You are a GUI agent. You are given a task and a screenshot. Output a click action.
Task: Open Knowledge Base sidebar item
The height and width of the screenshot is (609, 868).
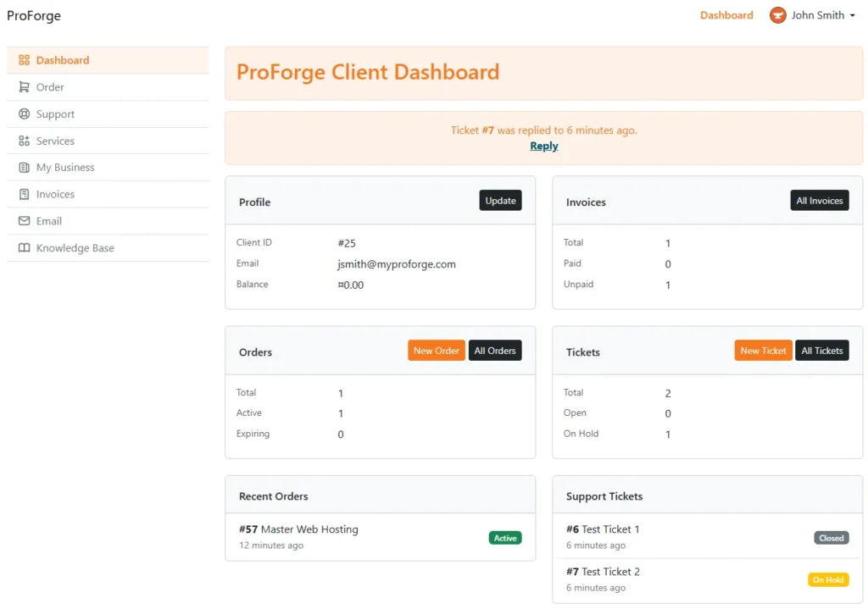[x=108, y=248]
